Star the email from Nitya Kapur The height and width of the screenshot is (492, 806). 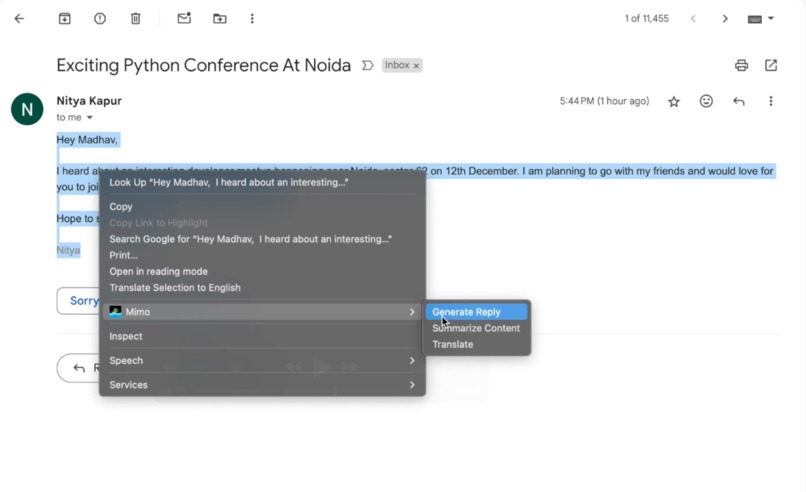(673, 101)
